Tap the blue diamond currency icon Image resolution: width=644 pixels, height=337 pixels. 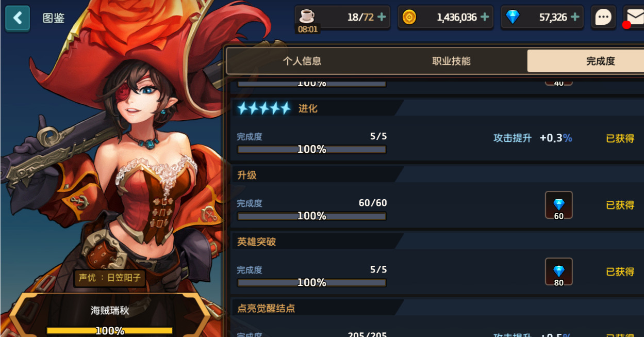[513, 17]
